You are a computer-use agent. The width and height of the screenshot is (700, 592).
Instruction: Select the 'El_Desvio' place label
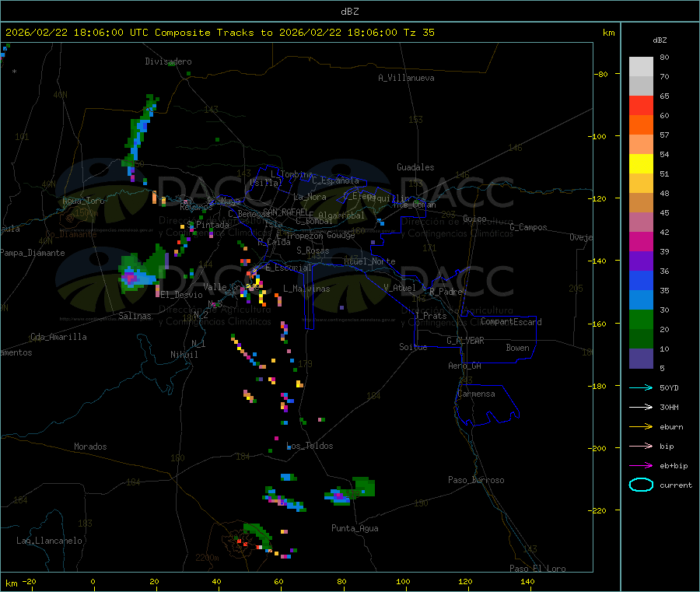tap(181, 295)
